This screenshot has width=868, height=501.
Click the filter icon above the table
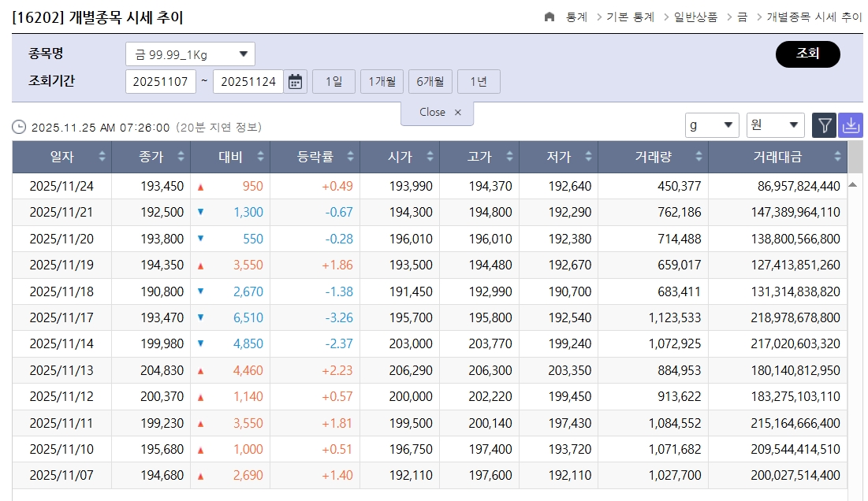(x=824, y=124)
